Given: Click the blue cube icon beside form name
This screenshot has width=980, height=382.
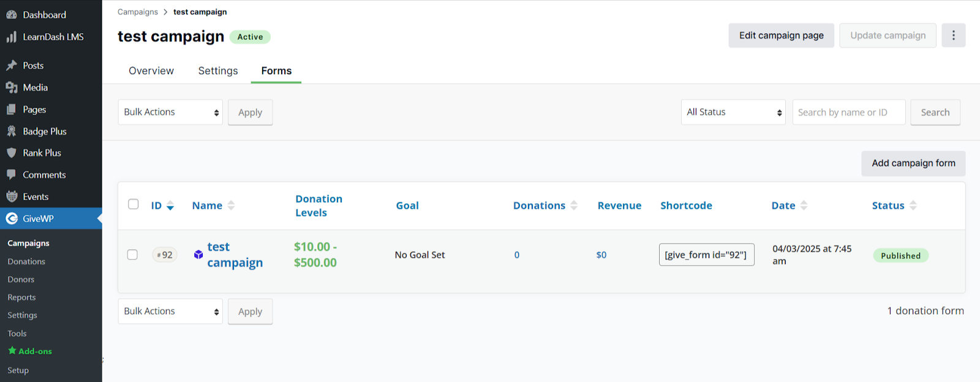Looking at the screenshot, I should click(x=198, y=255).
